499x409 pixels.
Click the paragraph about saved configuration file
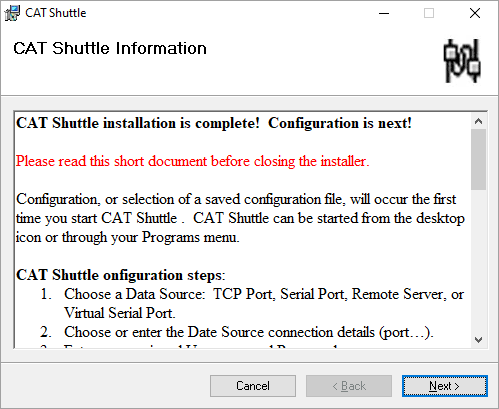[x=240, y=218]
